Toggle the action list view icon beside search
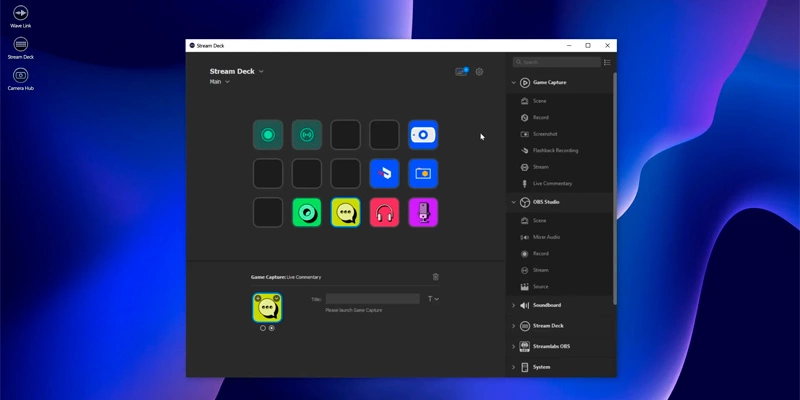This screenshot has width=800, height=400. coord(607,62)
